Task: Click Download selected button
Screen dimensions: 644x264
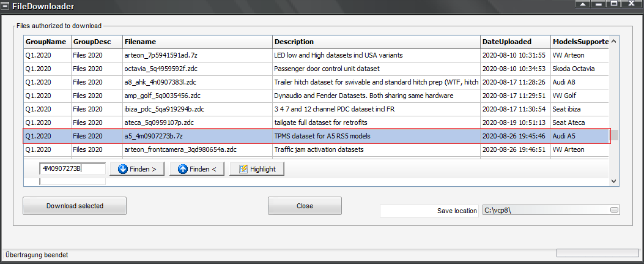Action: point(75,206)
